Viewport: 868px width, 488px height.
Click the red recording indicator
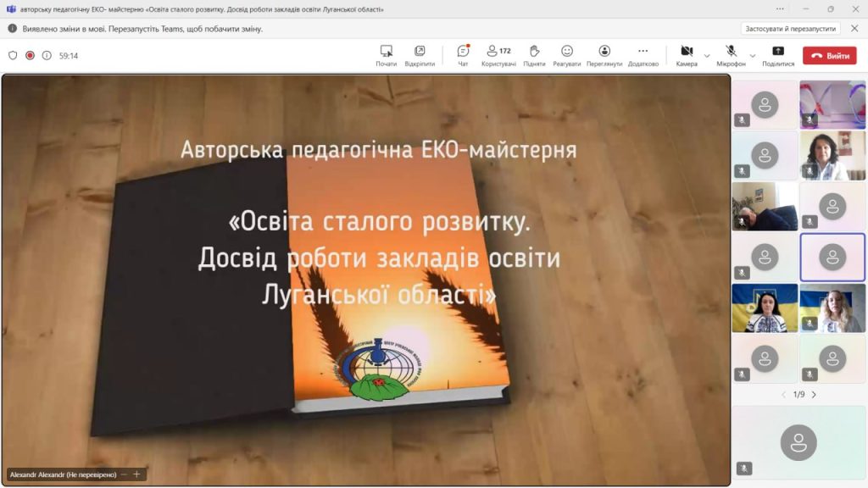[x=30, y=56]
